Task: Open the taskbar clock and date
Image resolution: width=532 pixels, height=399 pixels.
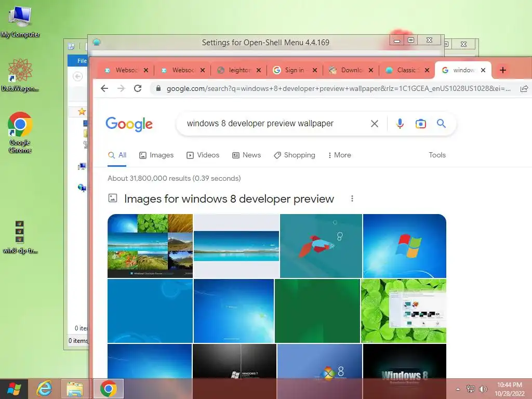Action: 510,389
